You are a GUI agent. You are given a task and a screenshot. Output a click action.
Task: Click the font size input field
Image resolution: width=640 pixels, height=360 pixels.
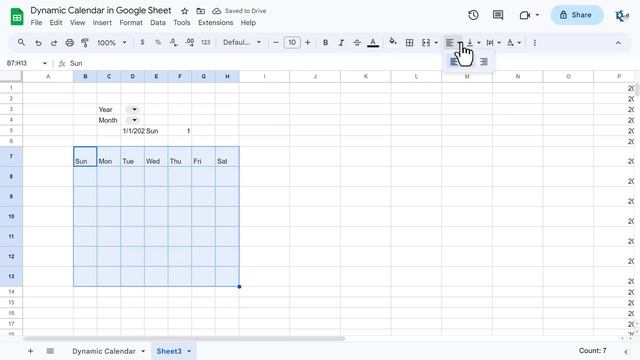click(x=292, y=42)
